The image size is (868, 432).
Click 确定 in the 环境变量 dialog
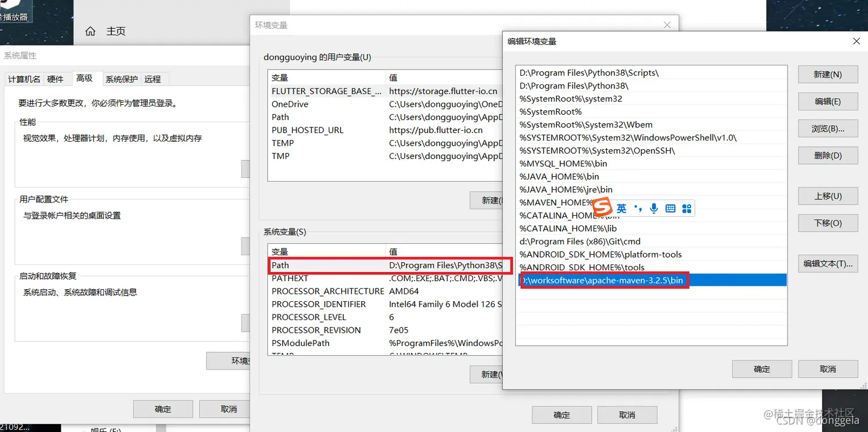tap(561, 415)
